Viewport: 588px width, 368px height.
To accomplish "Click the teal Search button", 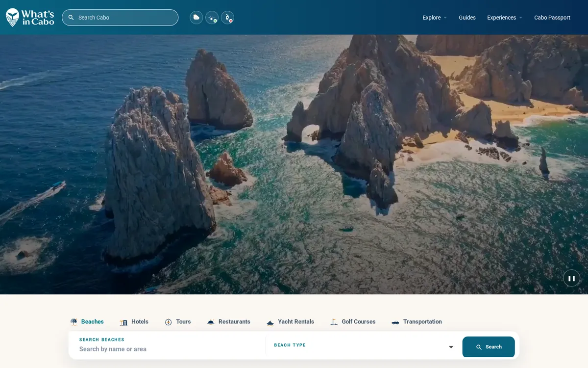I will (x=489, y=347).
